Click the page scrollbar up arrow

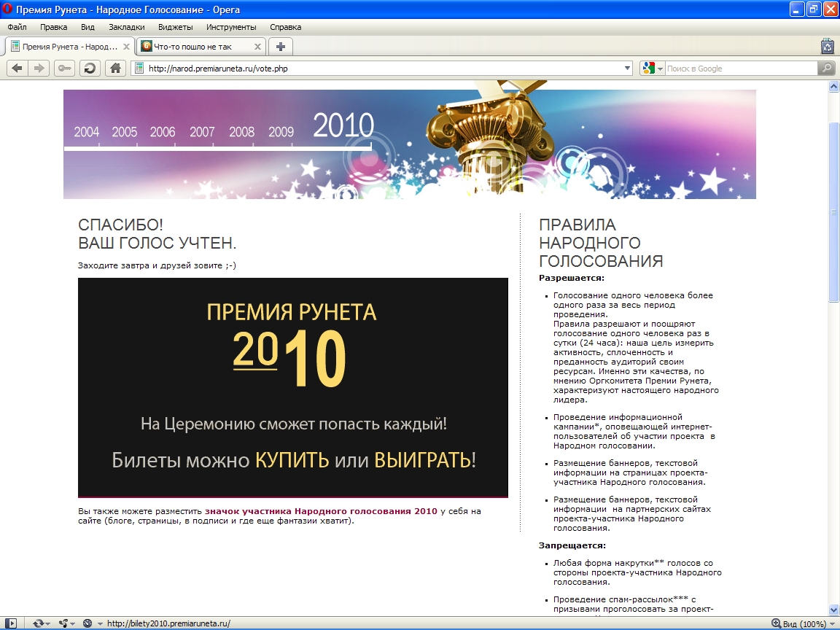pyautogui.click(x=833, y=86)
